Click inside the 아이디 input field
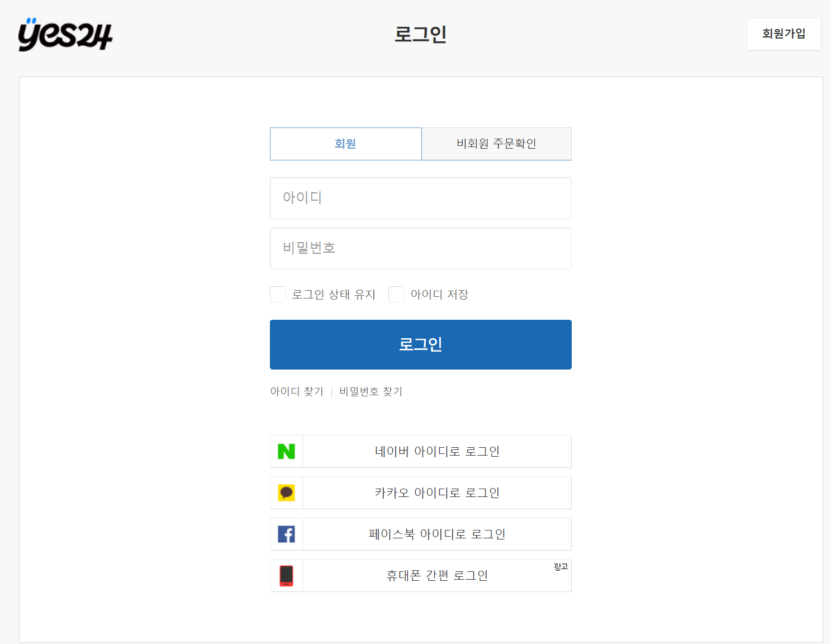The width and height of the screenshot is (831, 644). click(420, 198)
